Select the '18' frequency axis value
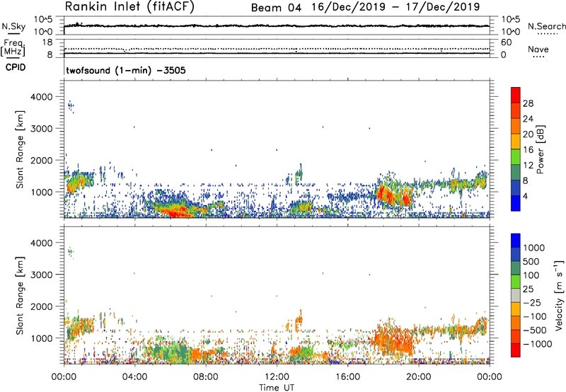The width and height of the screenshot is (566, 392). (47, 42)
